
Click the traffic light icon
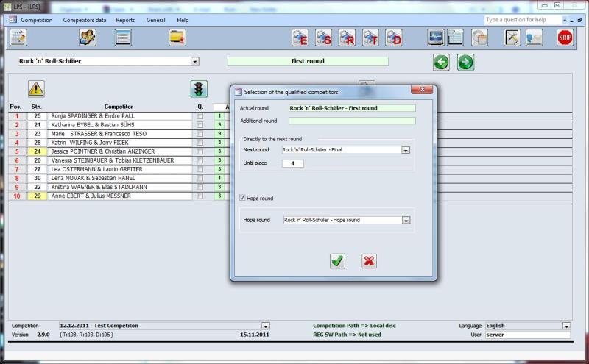[x=199, y=89]
